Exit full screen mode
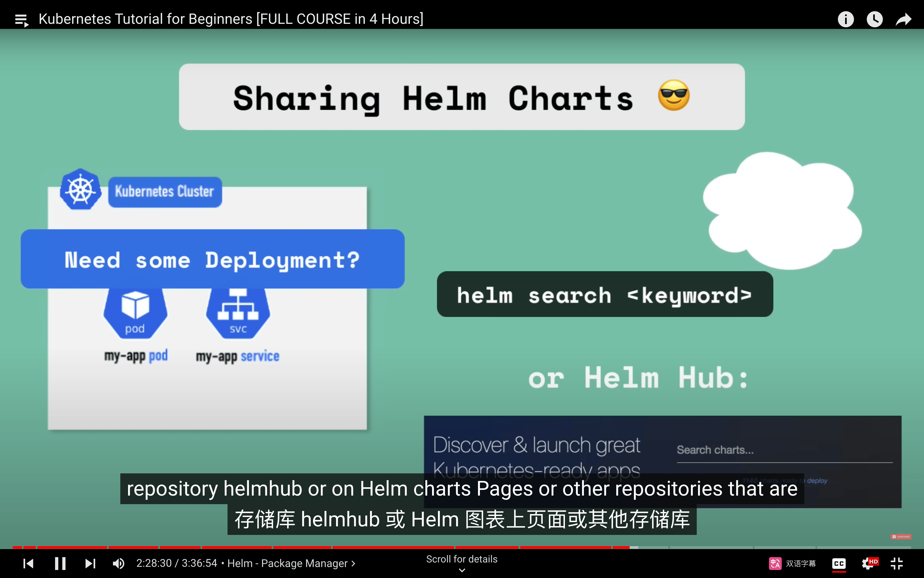The width and height of the screenshot is (924, 578). [x=896, y=564]
